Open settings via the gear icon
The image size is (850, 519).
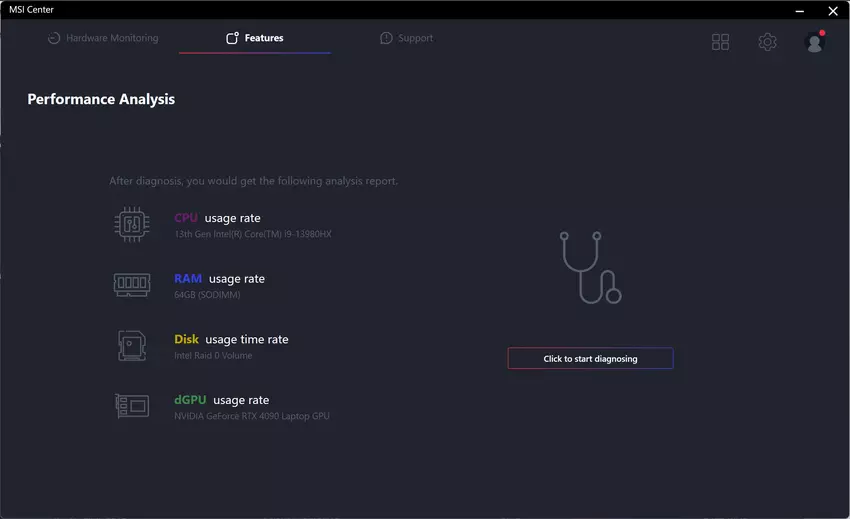[767, 42]
